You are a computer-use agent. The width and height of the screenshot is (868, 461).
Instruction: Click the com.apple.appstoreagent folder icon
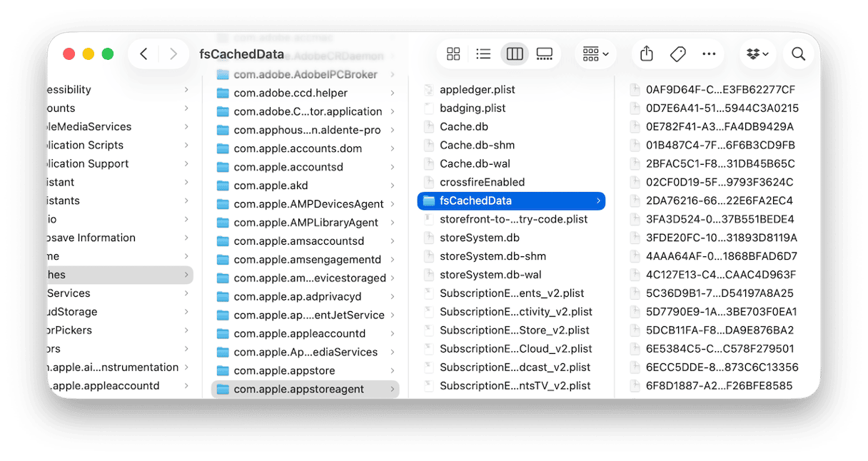[x=223, y=390]
